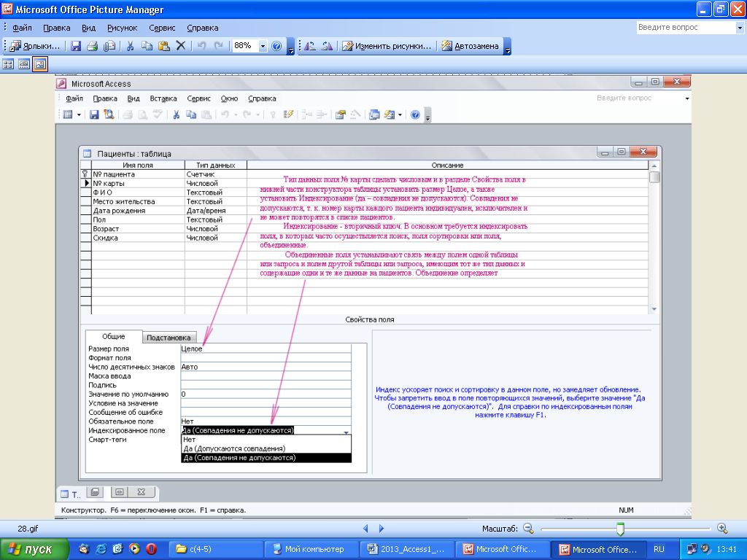The width and height of the screenshot is (747, 560).
Task: Save the picture with the floppy icon
Action: pos(76,46)
